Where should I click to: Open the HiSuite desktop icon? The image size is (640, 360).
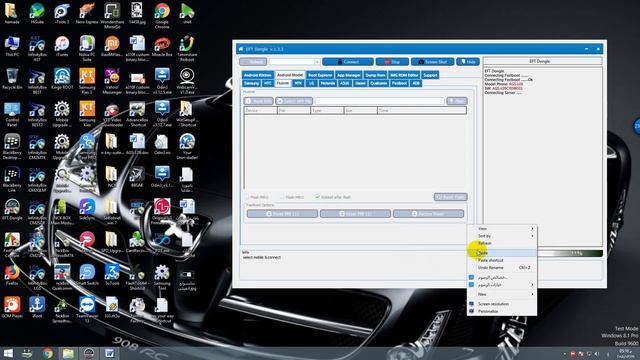point(37,13)
